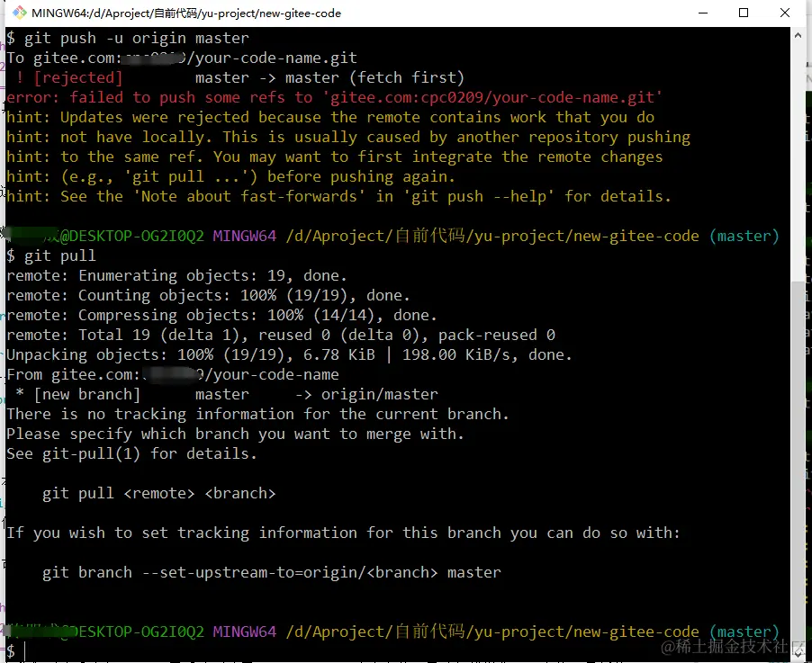Click the '(master)' branch label in first prompt

point(744,236)
